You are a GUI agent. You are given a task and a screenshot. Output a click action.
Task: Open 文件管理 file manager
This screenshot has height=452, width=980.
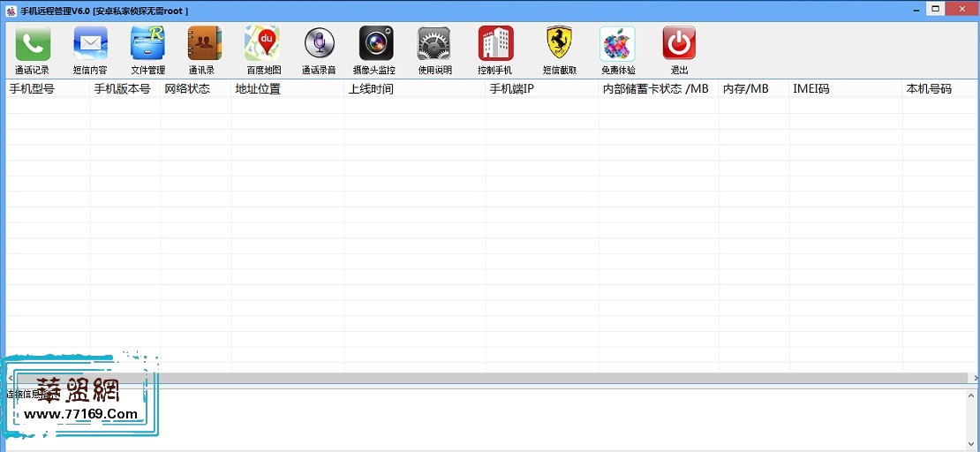[147, 44]
